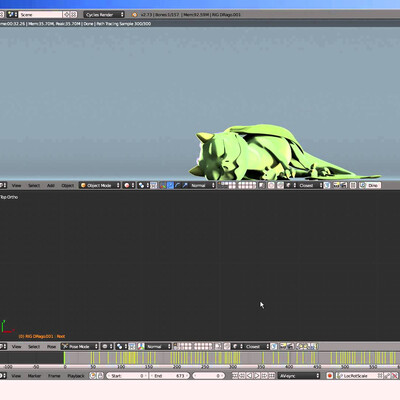Click OpenGL render animation clapper icon in Object Mode header
Viewport: 400px width, 400px height.
[343, 185]
